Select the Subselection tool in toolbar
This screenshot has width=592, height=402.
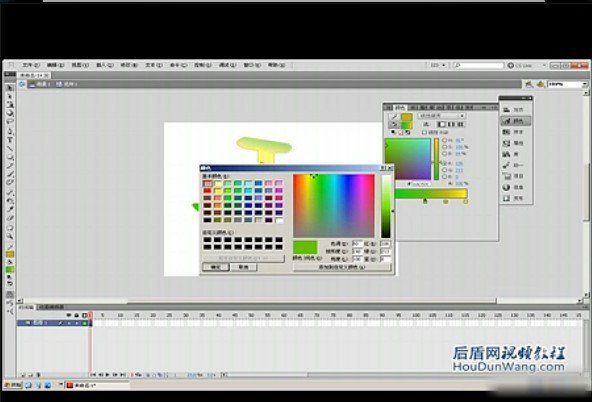[x=10, y=97]
